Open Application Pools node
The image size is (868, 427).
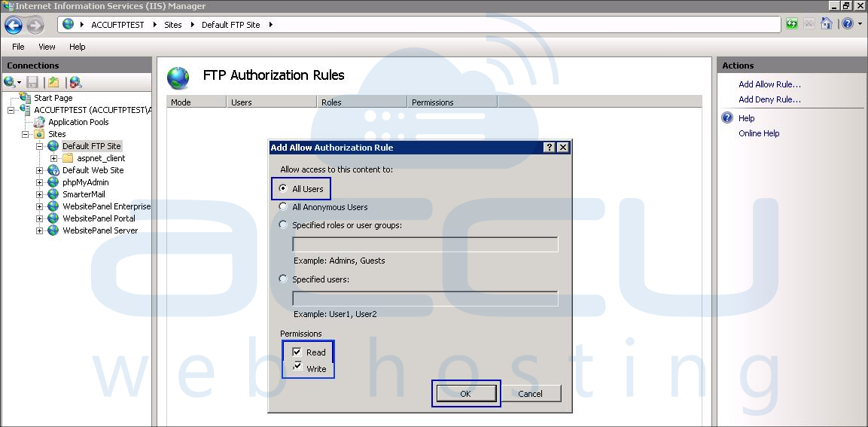click(x=78, y=123)
